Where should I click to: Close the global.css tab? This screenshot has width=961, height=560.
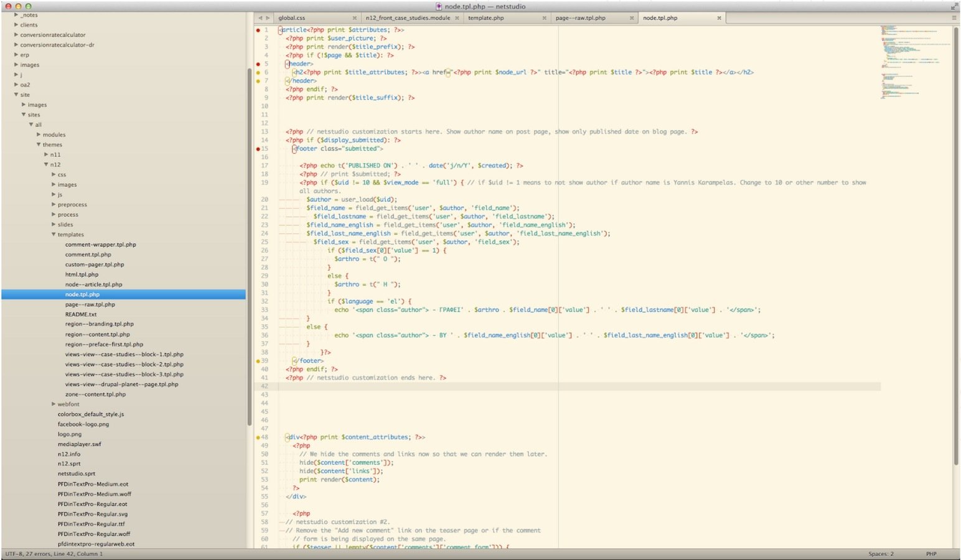point(355,18)
